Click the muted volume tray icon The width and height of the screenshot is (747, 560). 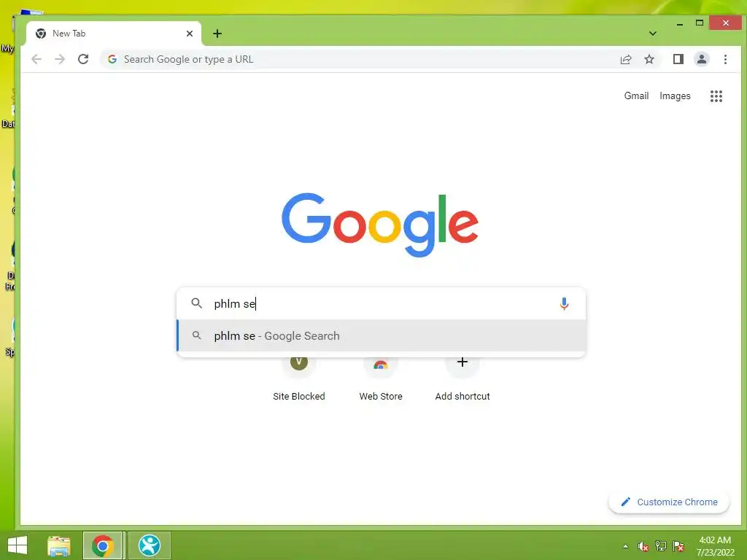[x=643, y=547]
